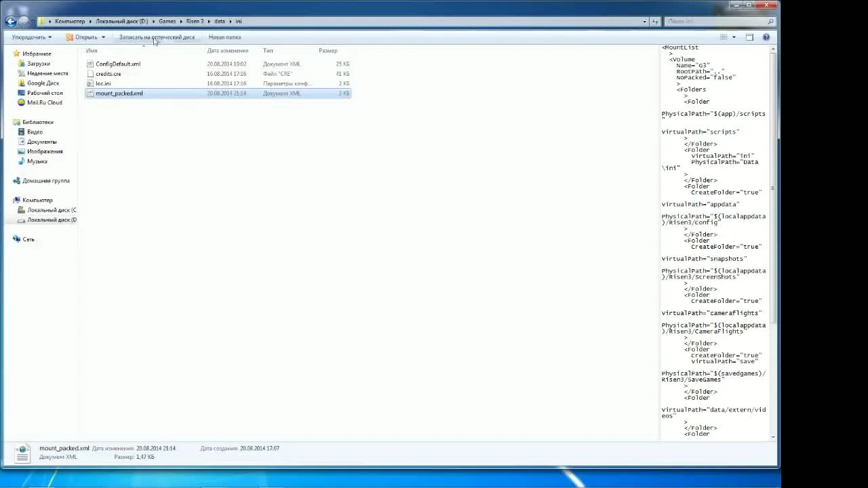
Task: Select the loc.ini file icon
Action: pyautogui.click(x=90, y=83)
